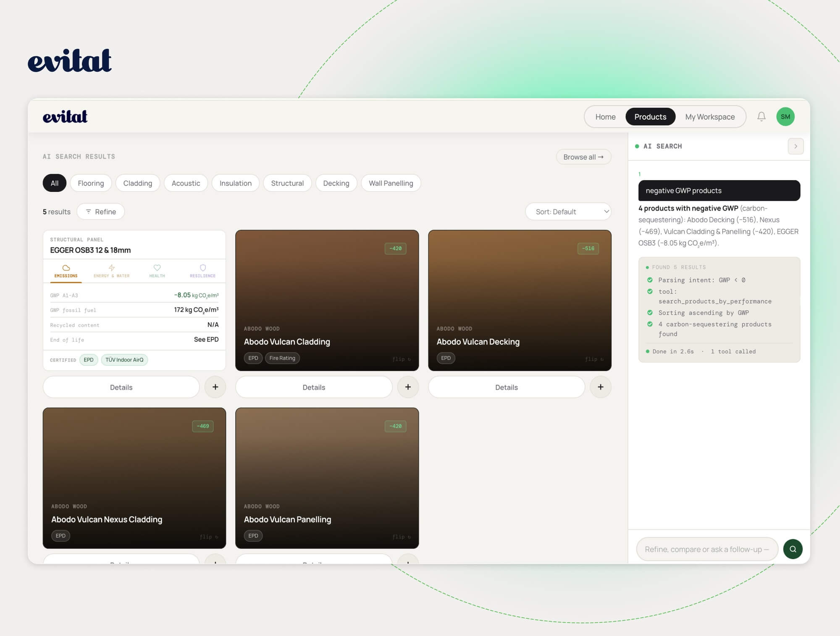Add EGGER OSB3 with plus button
The image size is (840, 636).
(x=215, y=387)
